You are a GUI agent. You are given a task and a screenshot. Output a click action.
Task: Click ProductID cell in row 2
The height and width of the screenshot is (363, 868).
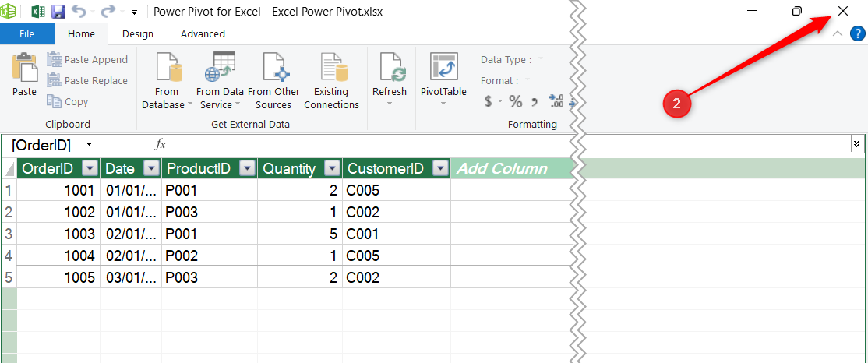(x=210, y=212)
